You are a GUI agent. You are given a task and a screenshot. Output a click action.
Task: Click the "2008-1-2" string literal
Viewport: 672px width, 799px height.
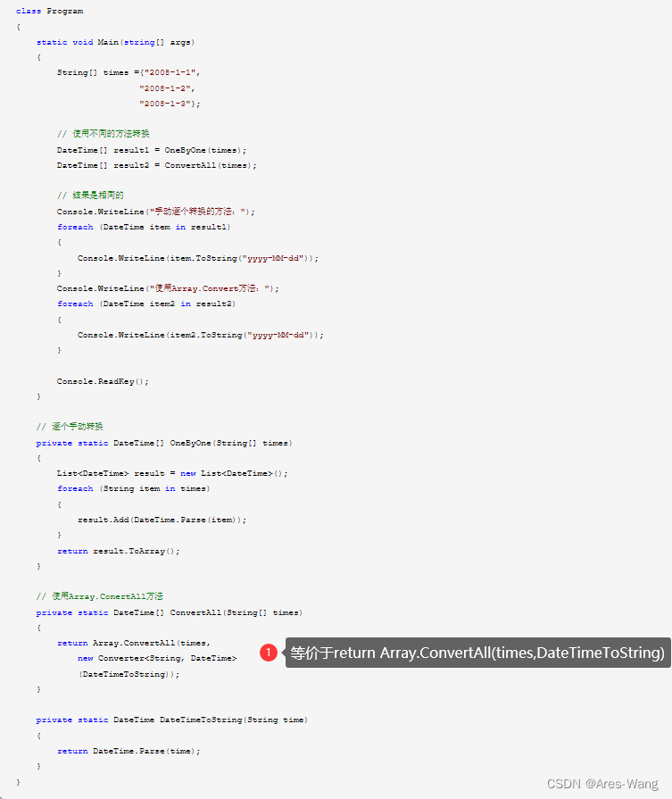click(x=167, y=88)
